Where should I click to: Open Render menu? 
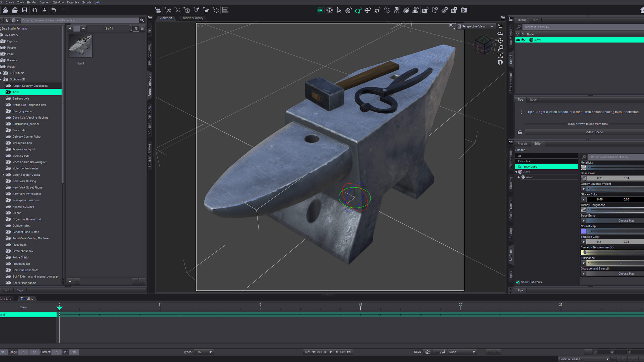click(32, 2)
